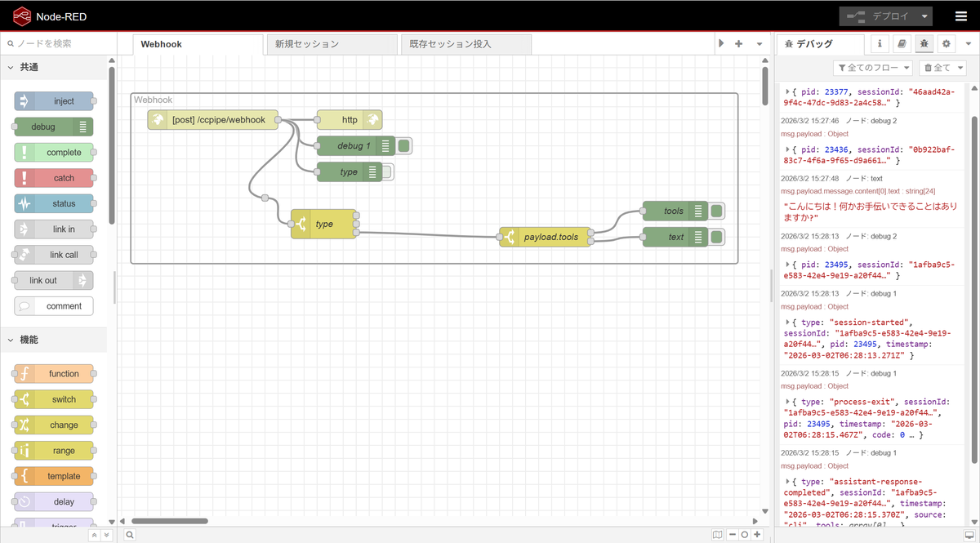Collapse all palette categories
Viewport: 980px width, 543px height.
[x=94, y=535]
